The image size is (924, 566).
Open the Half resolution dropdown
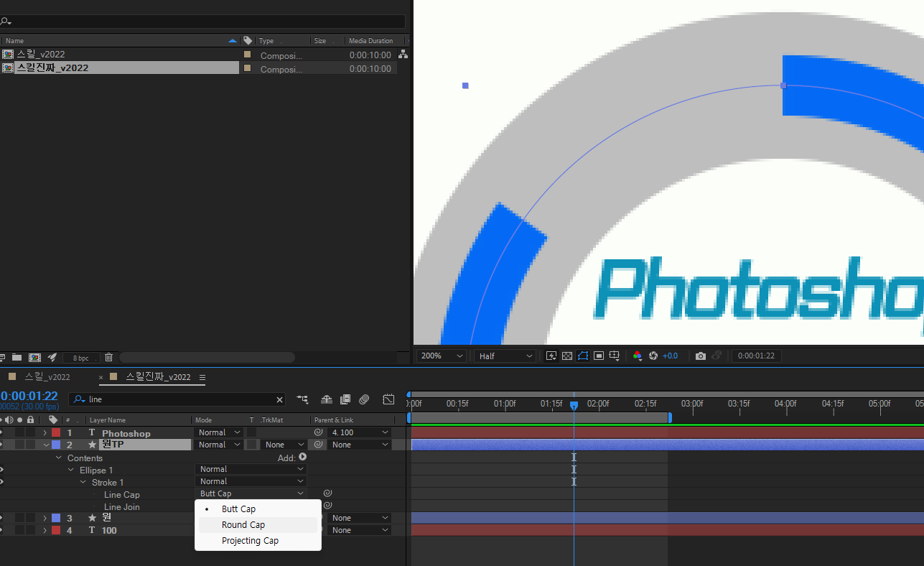[505, 356]
